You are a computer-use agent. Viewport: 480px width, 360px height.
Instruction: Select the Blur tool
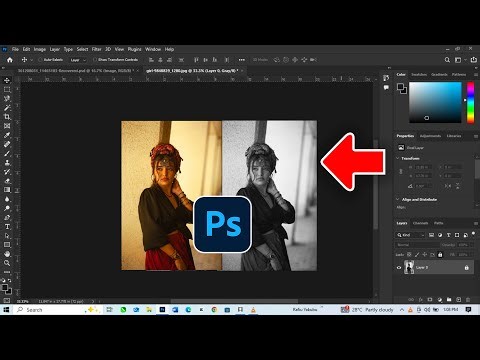pos(7,199)
